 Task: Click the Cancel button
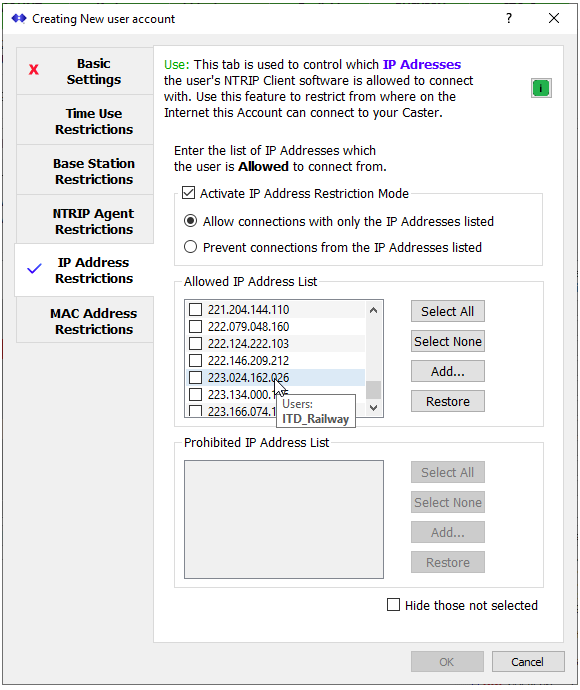(x=528, y=661)
